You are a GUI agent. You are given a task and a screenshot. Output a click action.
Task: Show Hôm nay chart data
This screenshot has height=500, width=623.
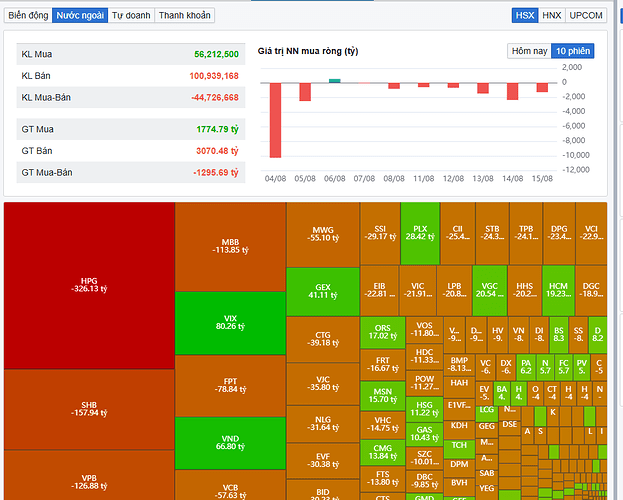tap(529, 51)
